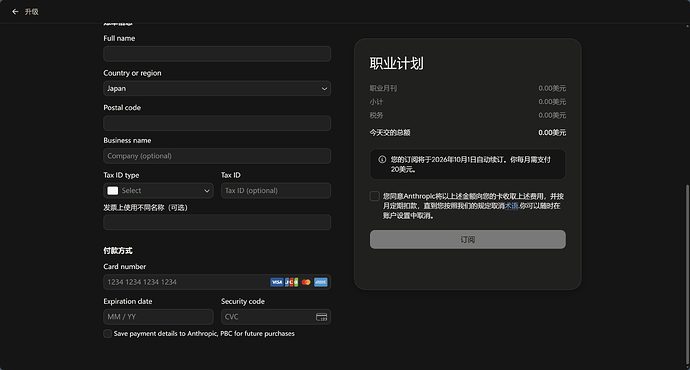Open the Country or region dropdown
Viewport: 690px width, 370px height.
click(217, 88)
